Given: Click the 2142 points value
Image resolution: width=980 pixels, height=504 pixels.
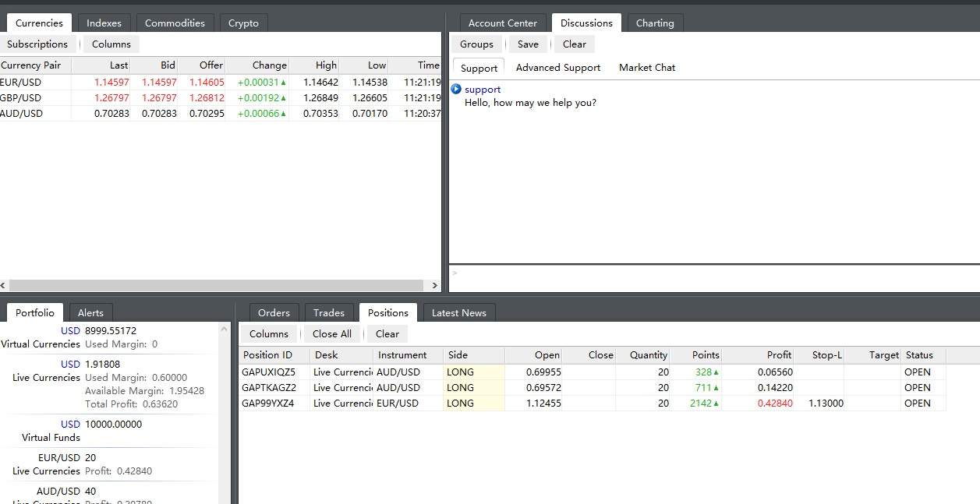Looking at the screenshot, I should coord(701,403).
